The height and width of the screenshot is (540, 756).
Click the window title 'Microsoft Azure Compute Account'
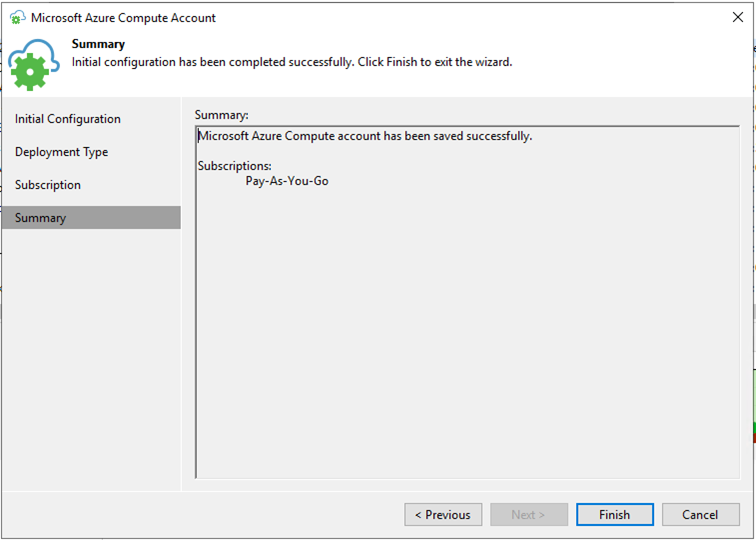(x=123, y=18)
